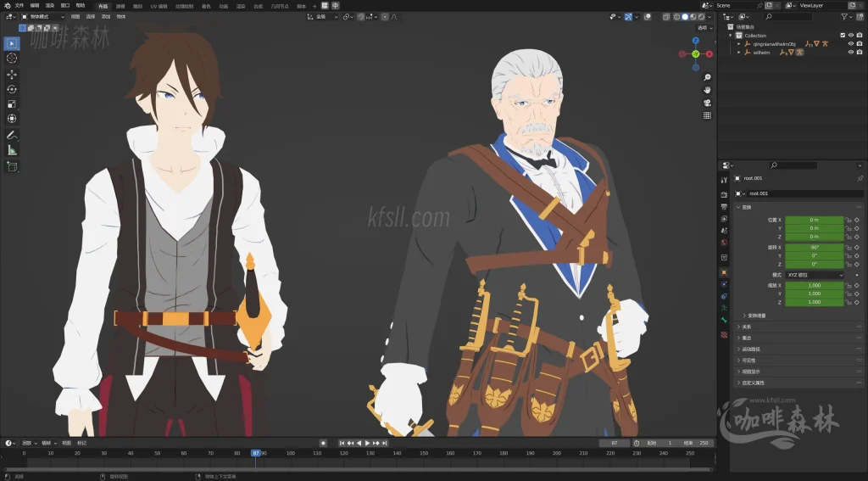
Task: Expand the wilhelm tree row
Action: pyautogui.click(x=739, y=52)
